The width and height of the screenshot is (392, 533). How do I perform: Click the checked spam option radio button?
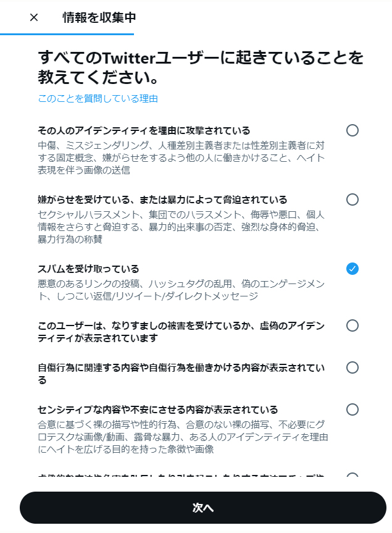pos(352,269)
